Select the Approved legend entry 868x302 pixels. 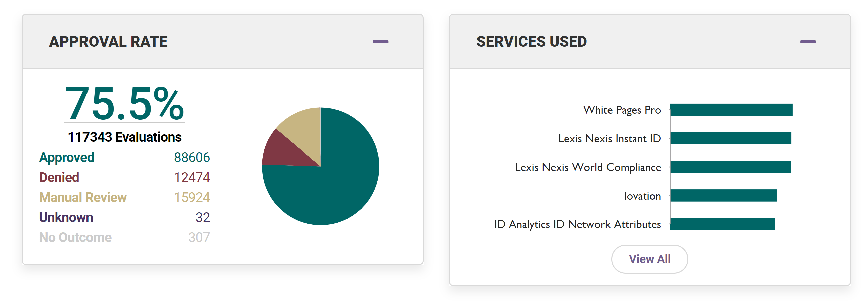[67, 157]
